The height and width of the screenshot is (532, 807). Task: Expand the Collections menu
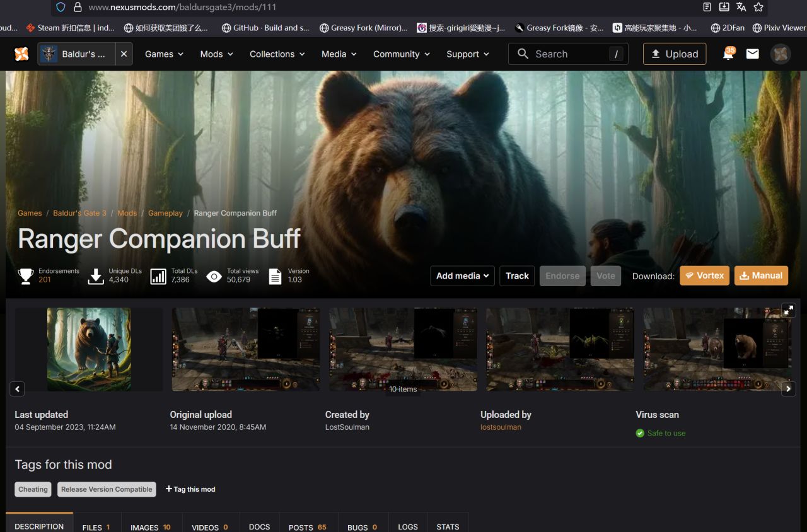coord(277,54)
